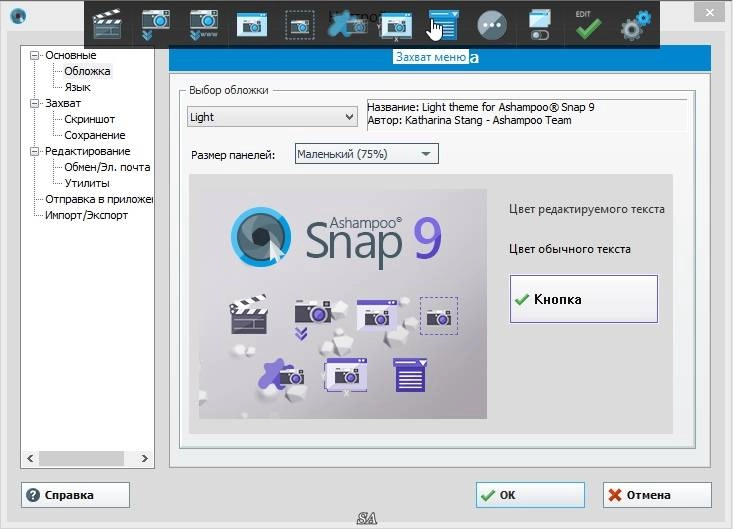733x529 pixels.
Task: Open Утилиты settings page
Action: coord(87,183)
